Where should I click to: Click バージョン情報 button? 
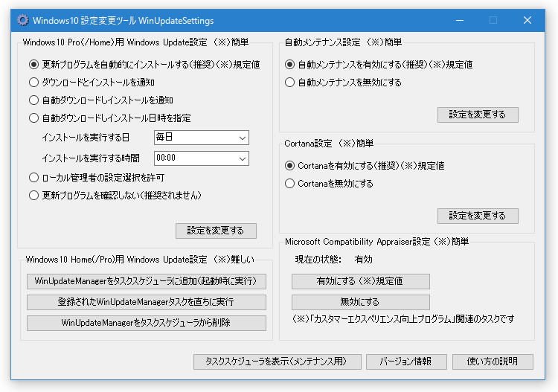coord(406,362)
